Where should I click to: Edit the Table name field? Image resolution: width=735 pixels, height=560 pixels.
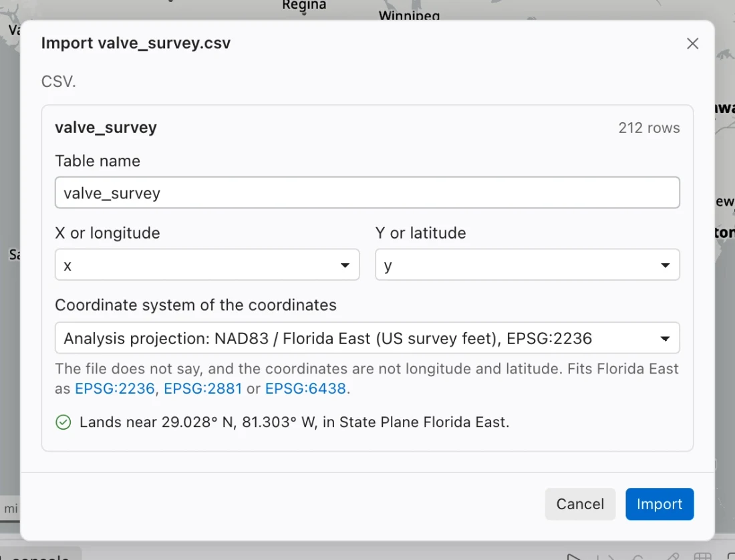[367, 192]
